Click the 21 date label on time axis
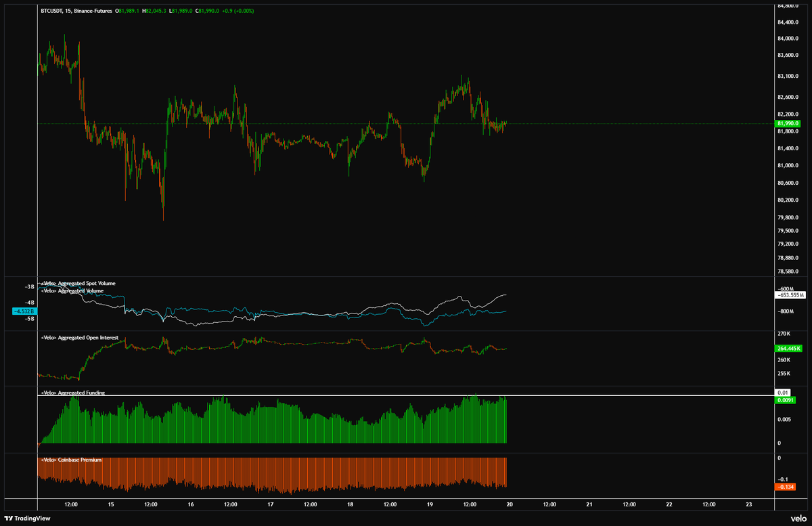 coord(589,505)
